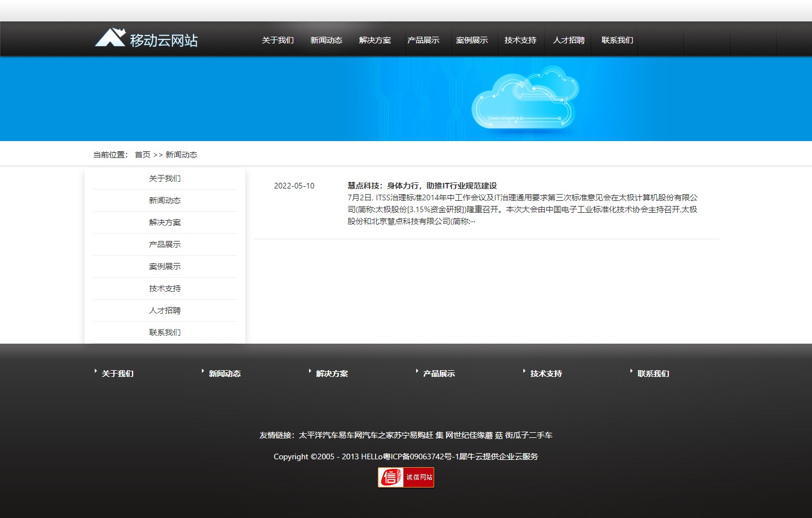Open the 慧点科技 news article title
Screen dimensions: 812x518
point(422,186)
